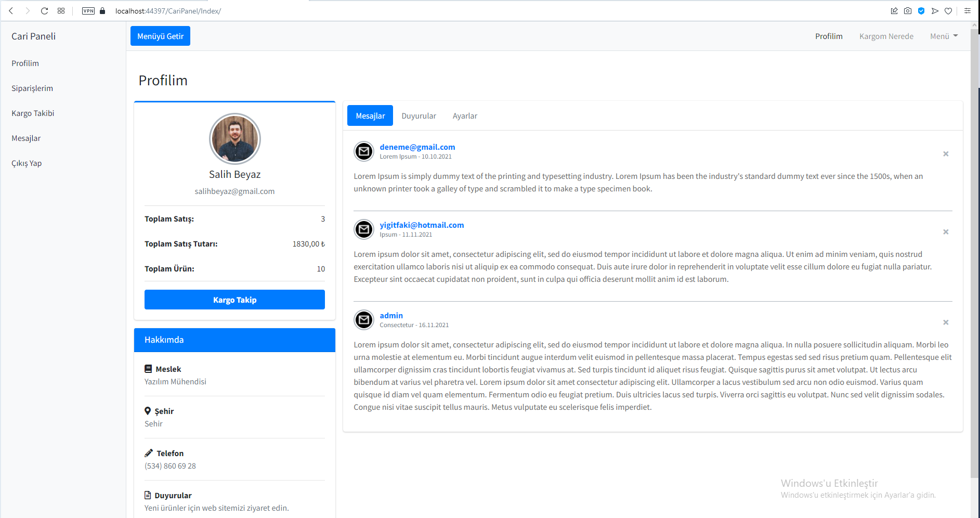Click the Cari Paneli brand title

[33, 36]
